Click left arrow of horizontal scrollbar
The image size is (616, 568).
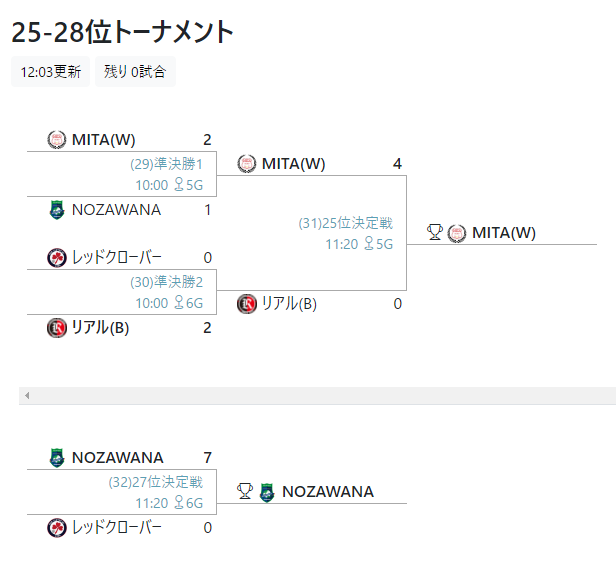(27, 396)
